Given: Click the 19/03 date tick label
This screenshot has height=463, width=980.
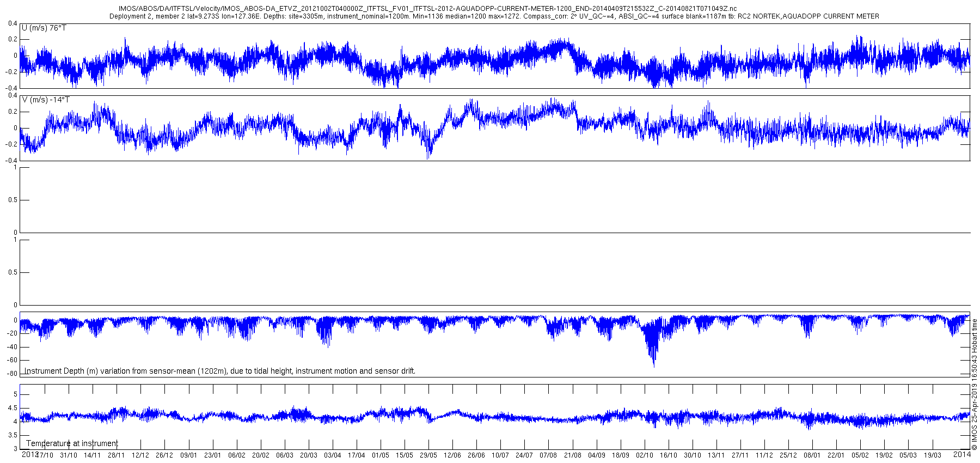Looking at the screenshot, I should 933,455.
